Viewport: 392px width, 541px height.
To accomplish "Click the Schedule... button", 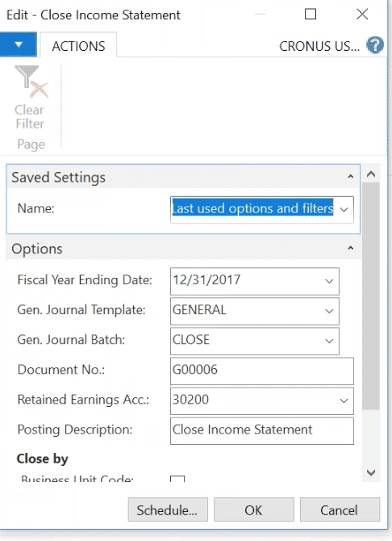I will (168, 510).
